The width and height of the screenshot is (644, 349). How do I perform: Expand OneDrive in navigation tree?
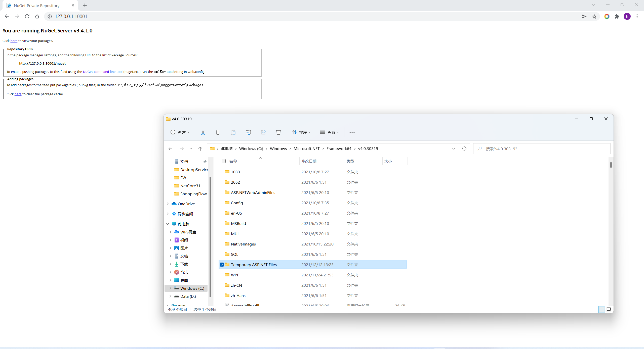coord(168,204)
